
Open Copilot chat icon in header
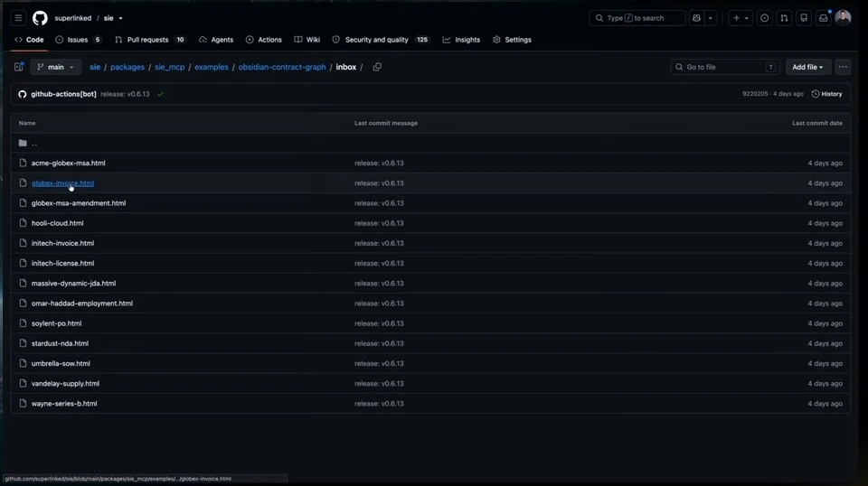click(x=696, y=18)
